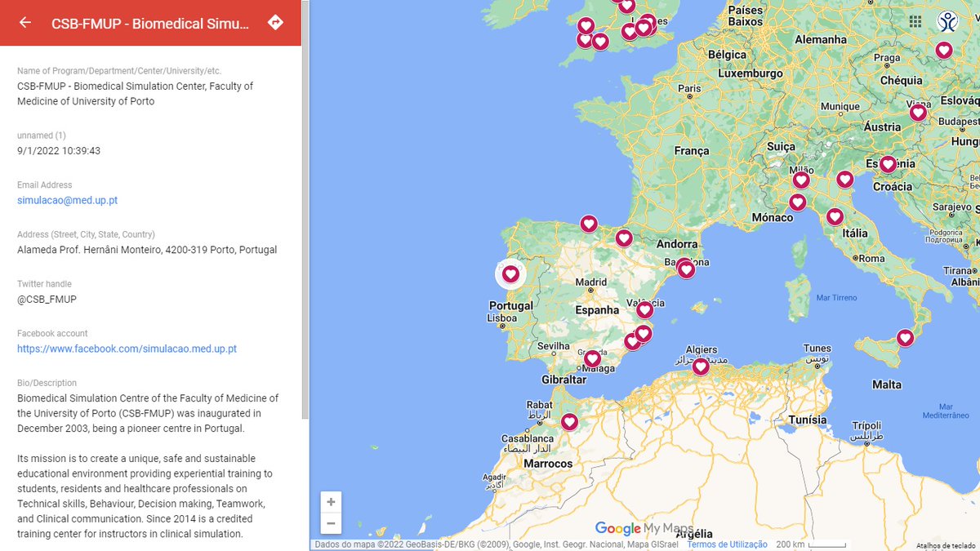Click the heart marker near Málaga
980x551 pixels.
pos(592,358)
